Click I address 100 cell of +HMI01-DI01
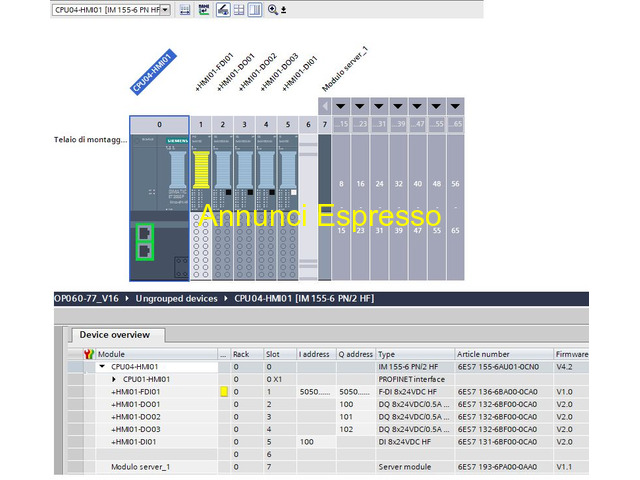640x480 pixels. pos(316,442)
